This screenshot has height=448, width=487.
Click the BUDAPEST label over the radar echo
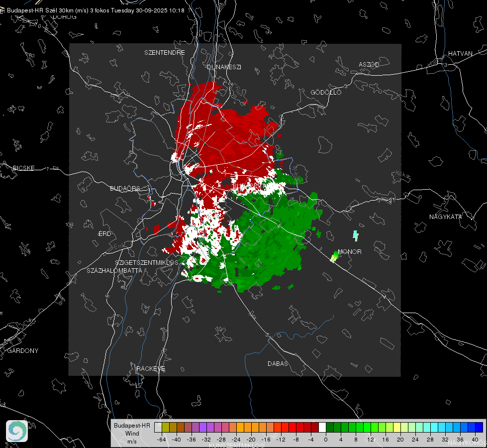tap(249, 186)
